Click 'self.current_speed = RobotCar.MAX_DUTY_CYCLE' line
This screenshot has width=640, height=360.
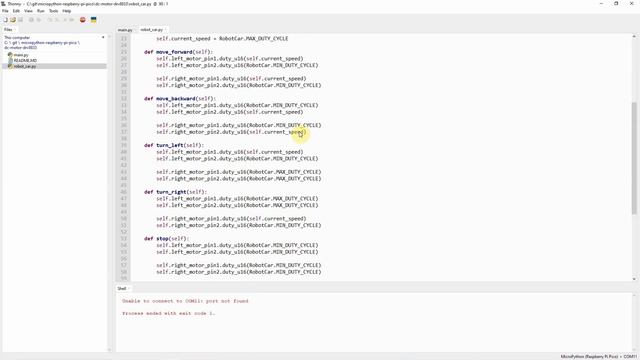(x=222, y=38)
